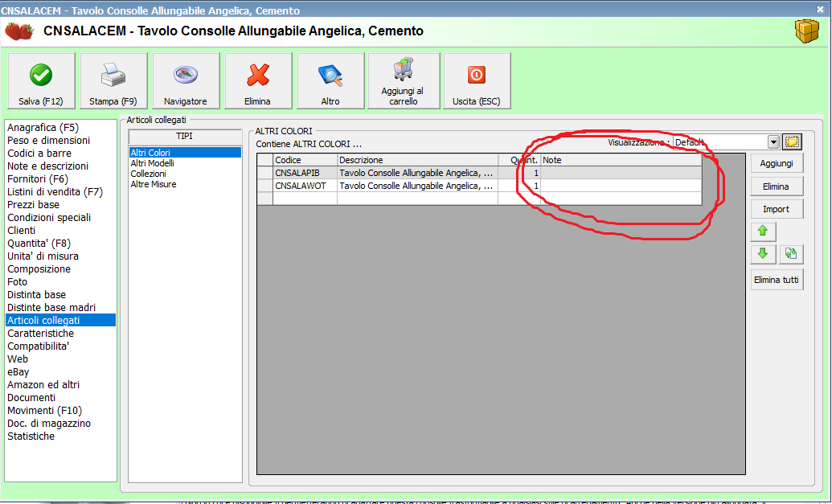This screenshot has height=504, width=832.
Task: Open Distinta base section
Action: pyautogui.click(x=60, y=294)
